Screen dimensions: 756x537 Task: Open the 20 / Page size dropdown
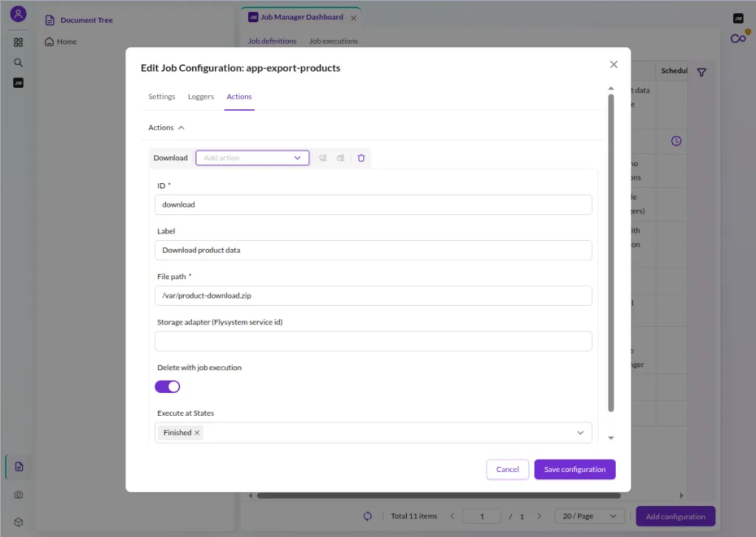(590, 516)
